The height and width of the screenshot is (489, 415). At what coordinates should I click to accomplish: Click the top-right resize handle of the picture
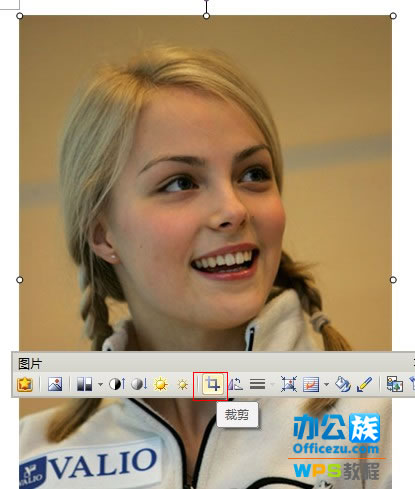(393, 16)
